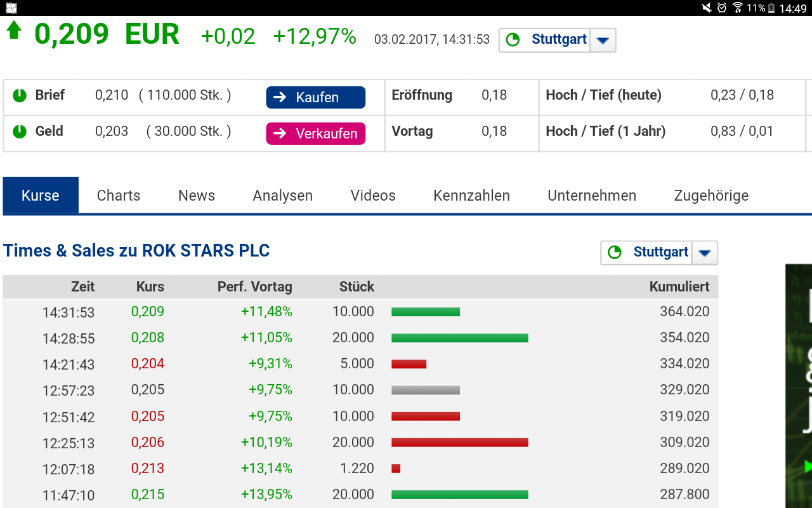Select the Kurse tab
Viewport: 812px width, 508px height.
pyautogui.click(x=41, y=196)
